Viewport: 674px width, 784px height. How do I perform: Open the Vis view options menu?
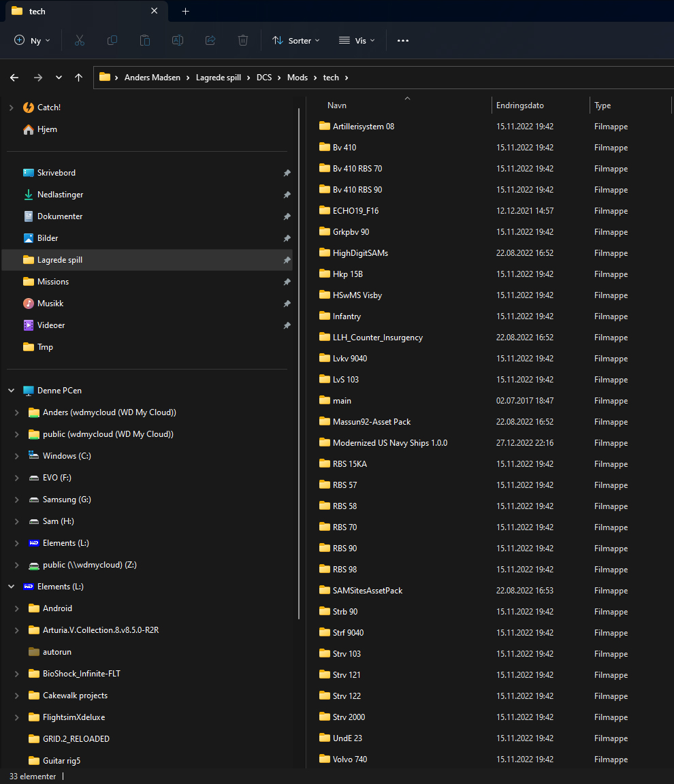pyautogui.click(x=357, y=41)
